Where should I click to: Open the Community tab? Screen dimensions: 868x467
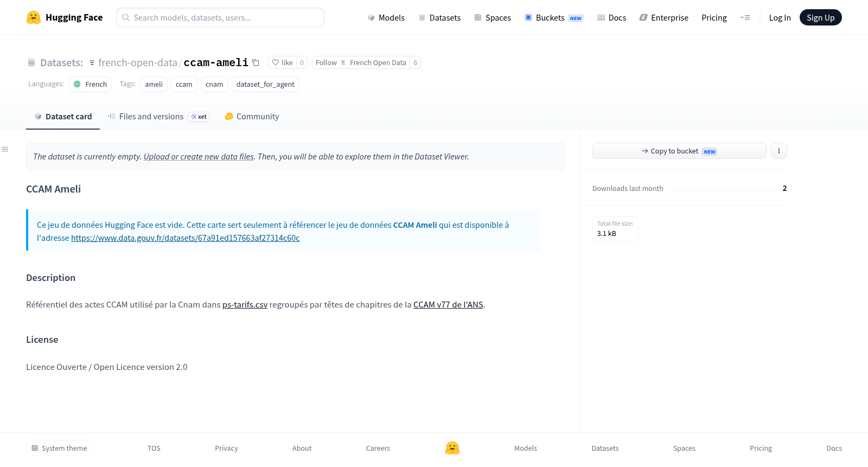(252, 117)
